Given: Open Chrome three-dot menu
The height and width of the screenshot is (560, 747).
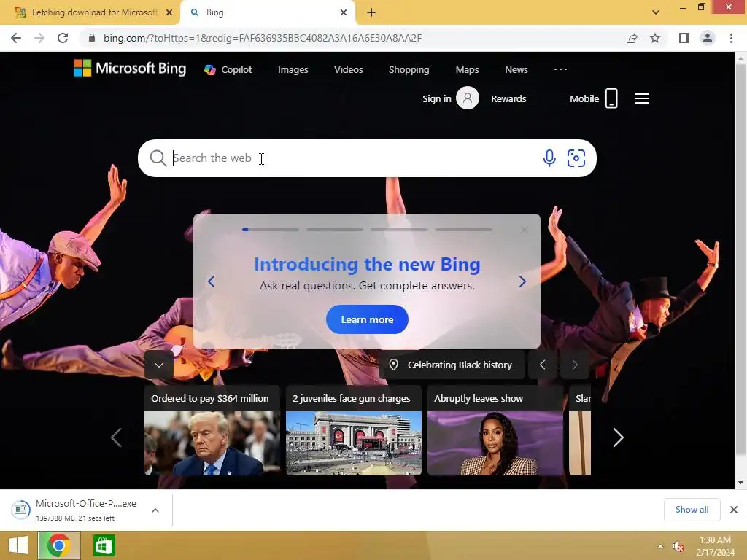Looking at the screenshot, I should pos(731,38).
